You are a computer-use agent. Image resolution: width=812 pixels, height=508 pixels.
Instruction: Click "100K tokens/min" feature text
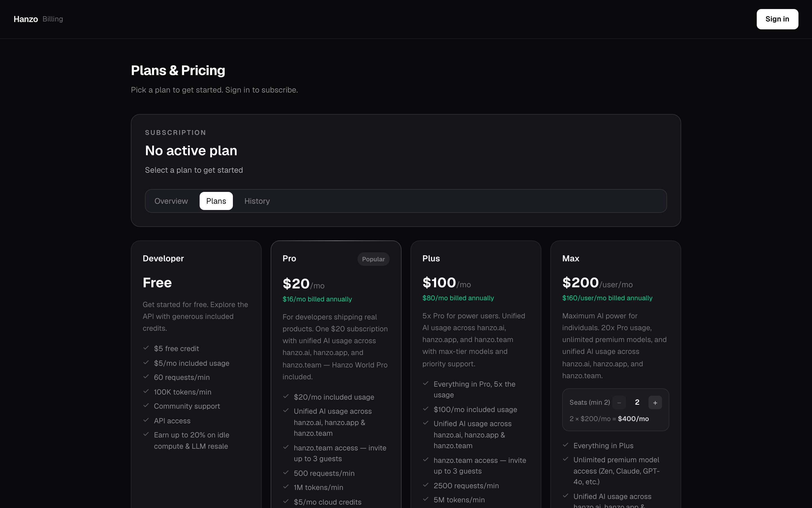(182, 392)
